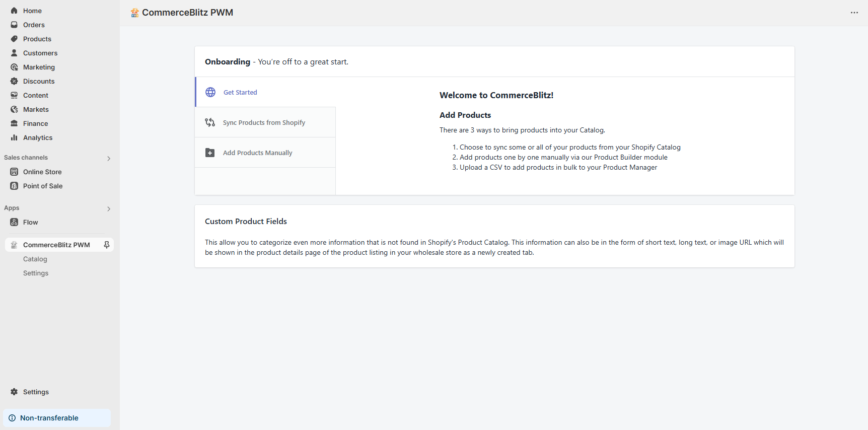Expand the Sales channels chevron
868x430 pixels.
(x=109, y=158)
